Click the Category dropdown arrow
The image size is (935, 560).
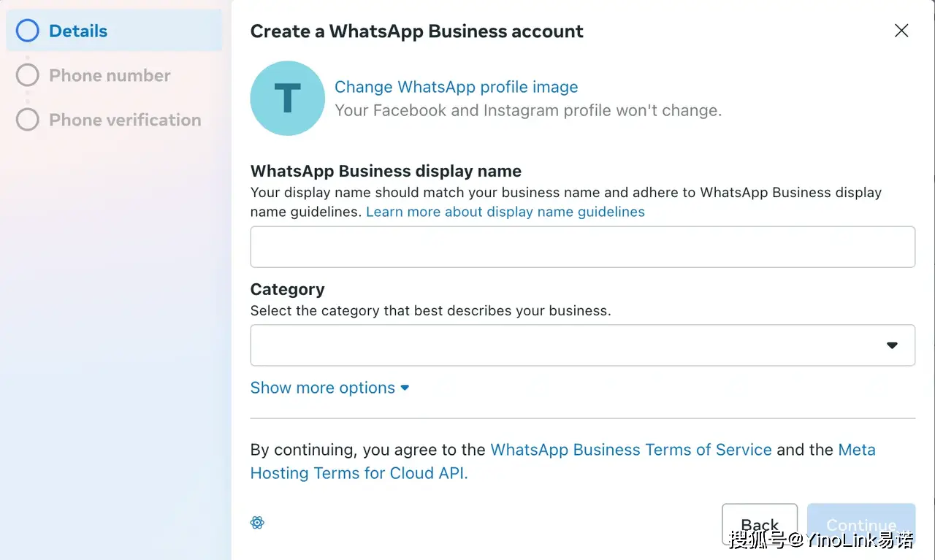tap(892, 345)
